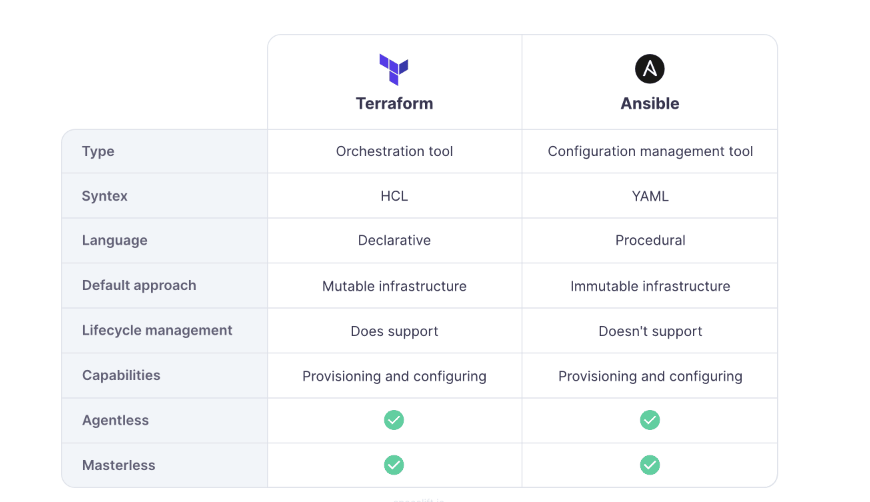This screenshot has height=502, width=870.
Task: Select the HCL syntax cell
Action: pyautogui.click(x=394, y=196)
